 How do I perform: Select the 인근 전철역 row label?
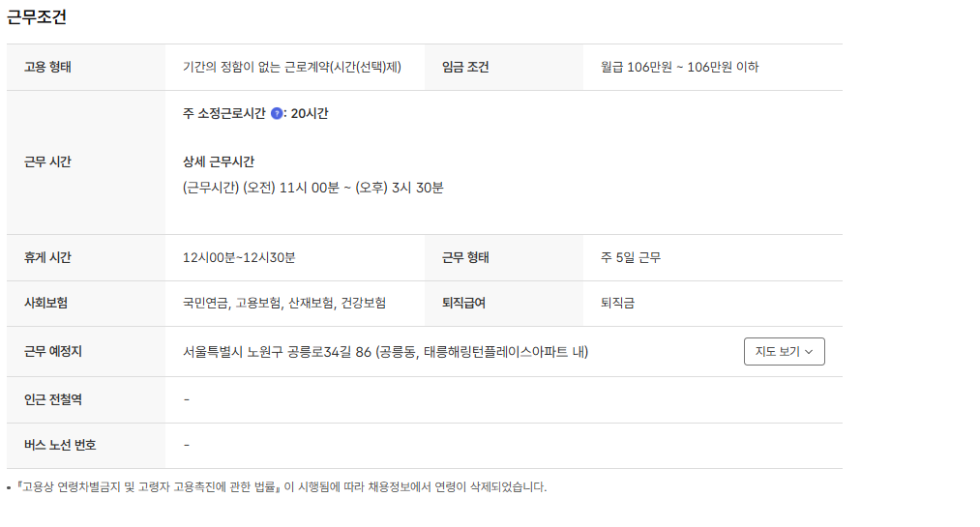53,399
